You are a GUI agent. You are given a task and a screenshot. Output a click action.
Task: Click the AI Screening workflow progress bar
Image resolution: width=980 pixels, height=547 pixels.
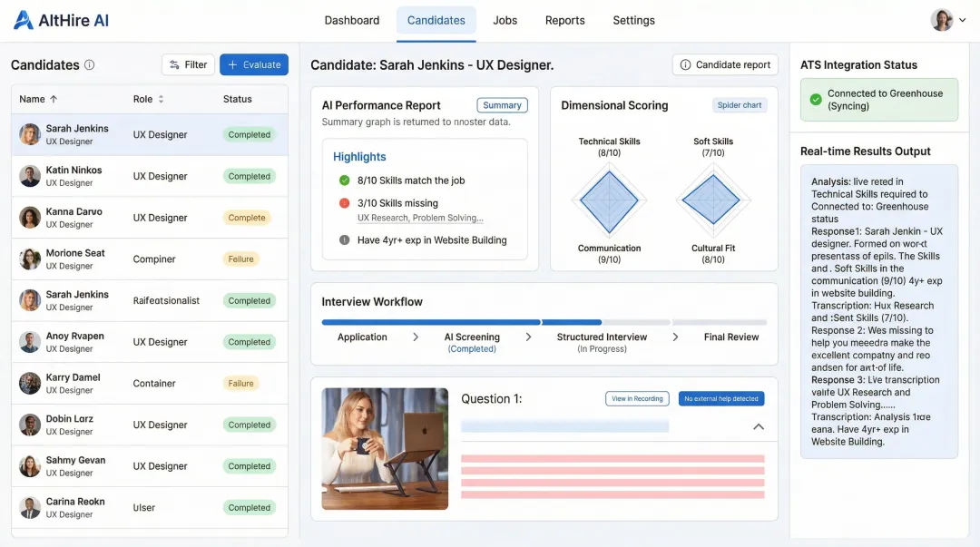click(x=471, y=321)
